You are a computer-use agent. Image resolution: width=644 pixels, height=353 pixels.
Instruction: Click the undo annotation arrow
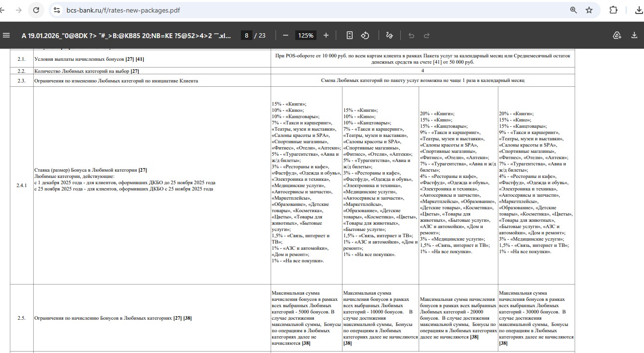[x=411, y=35]
